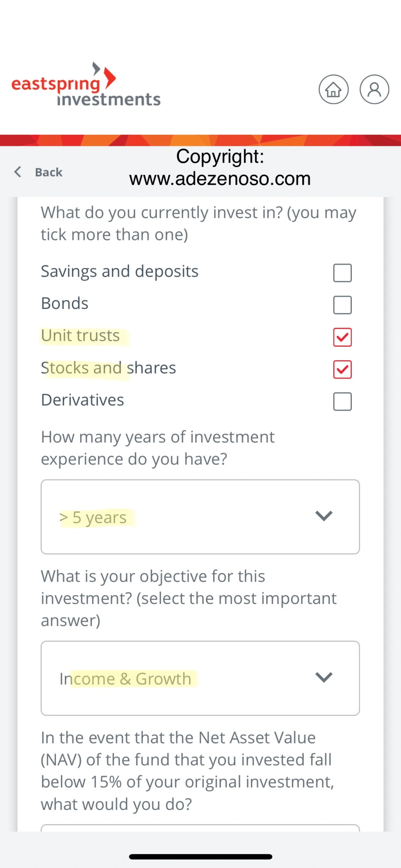This screenshot has width=401, height=868.
Task: Select the 'Bonds' option label
Action: click(x=65, y=303)
